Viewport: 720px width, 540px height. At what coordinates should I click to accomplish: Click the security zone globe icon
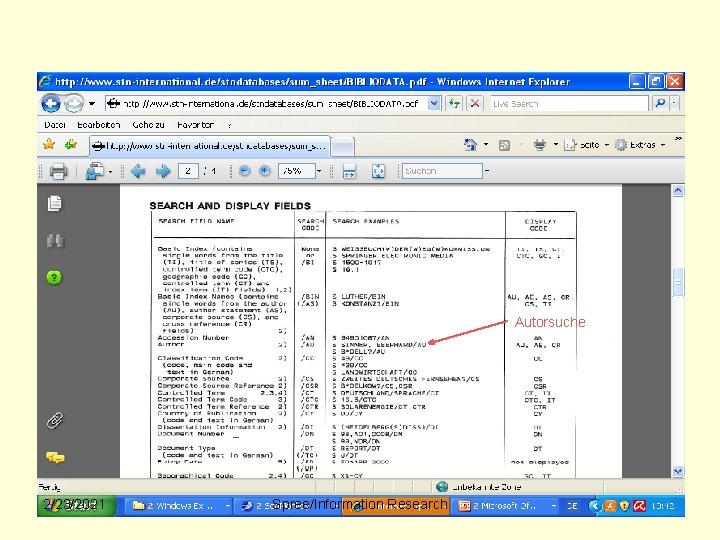click(x=442, y=486)
